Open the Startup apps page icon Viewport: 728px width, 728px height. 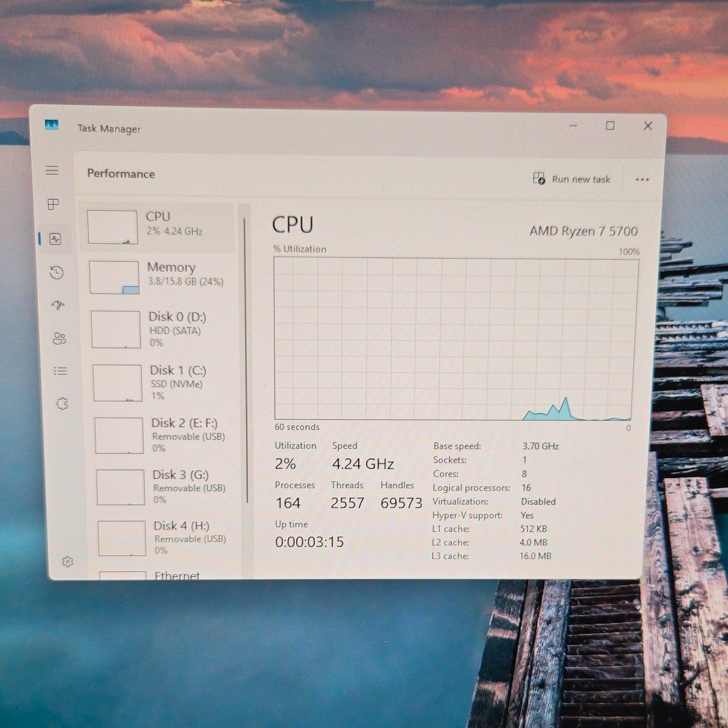(x=58, y=305)
